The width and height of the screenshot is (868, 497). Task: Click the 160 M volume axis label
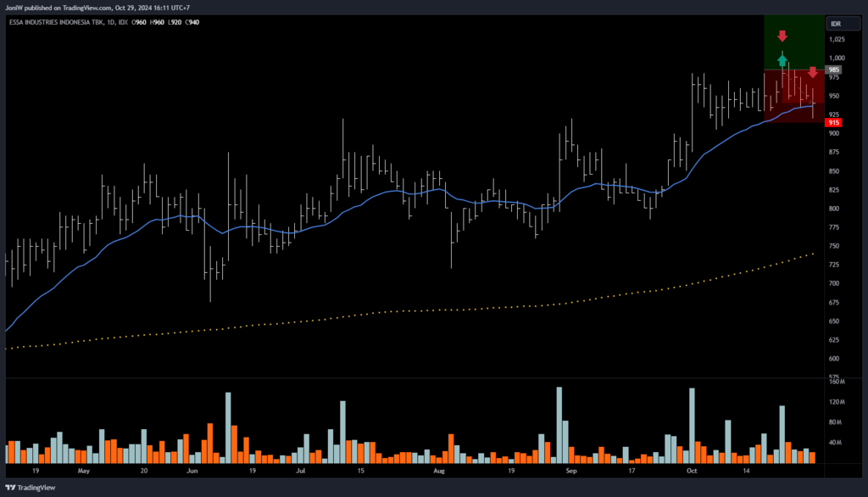837,381
